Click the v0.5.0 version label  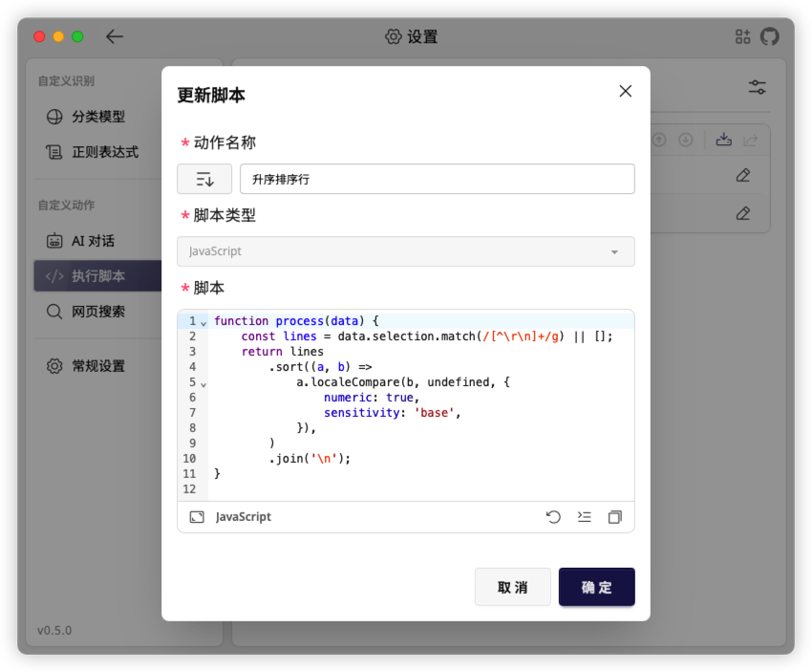click(x=53, y=631)
